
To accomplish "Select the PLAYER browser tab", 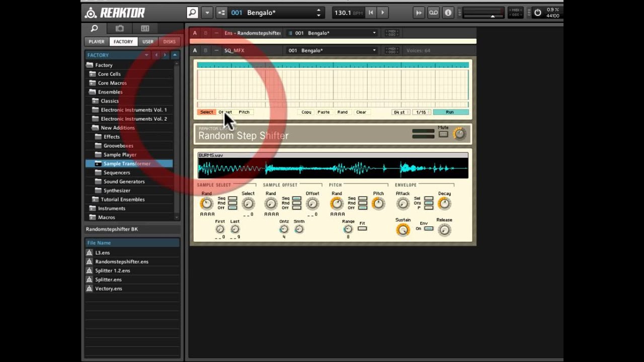I will [x=97, y=42].
